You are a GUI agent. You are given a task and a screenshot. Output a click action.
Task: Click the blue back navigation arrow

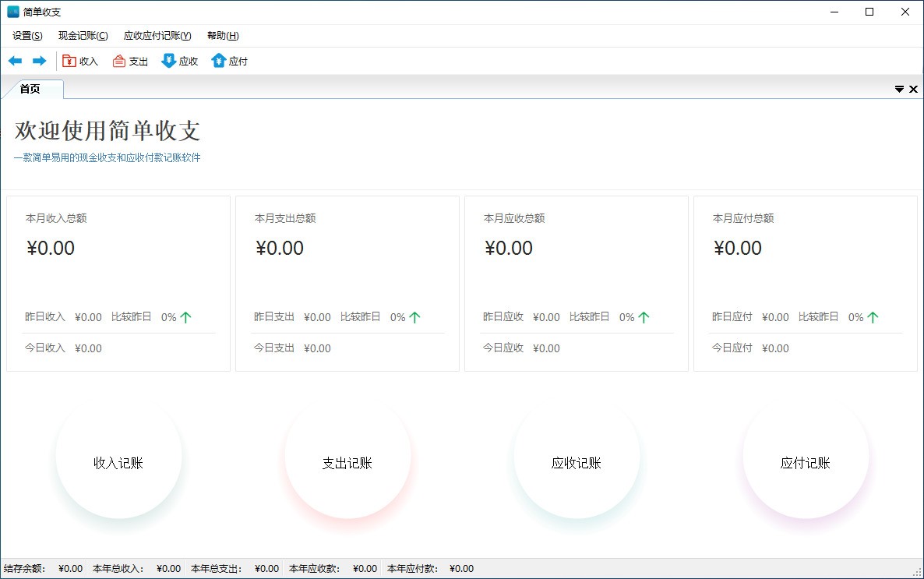(x=14, y=60)
